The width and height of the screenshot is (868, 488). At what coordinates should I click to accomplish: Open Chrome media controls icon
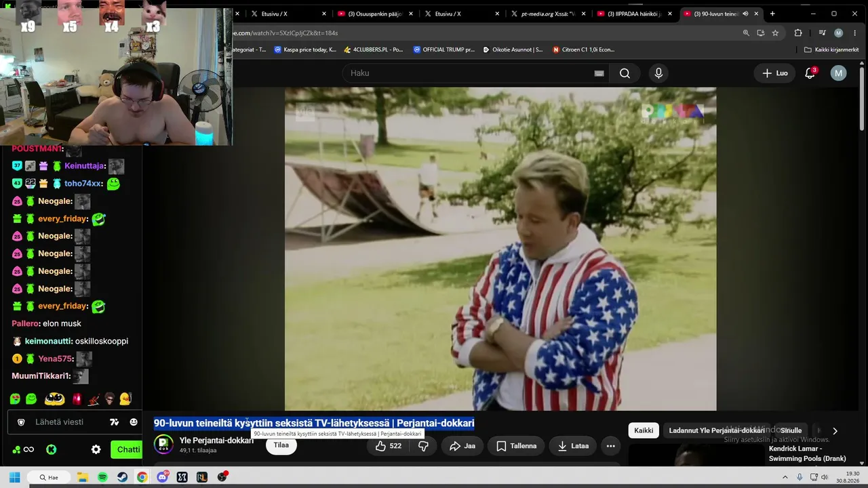pyautogui.click(x=822, y=33)
